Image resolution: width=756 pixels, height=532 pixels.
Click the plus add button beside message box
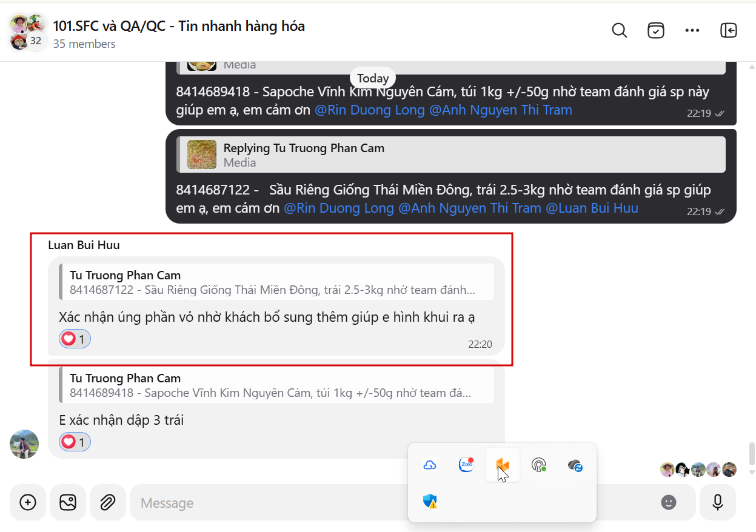28,502
